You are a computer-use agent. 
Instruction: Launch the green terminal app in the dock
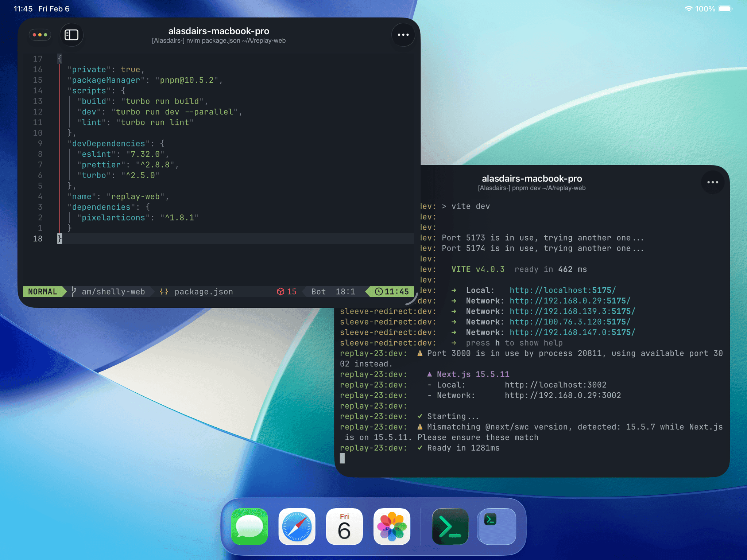[450, 526]
